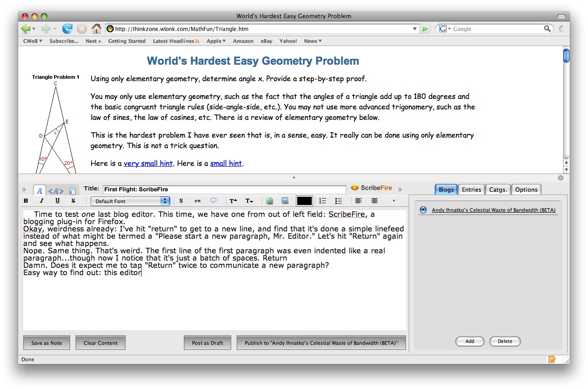Apply strikethrough formatting
Screen dimensions: 588x389
coord(73,201)
